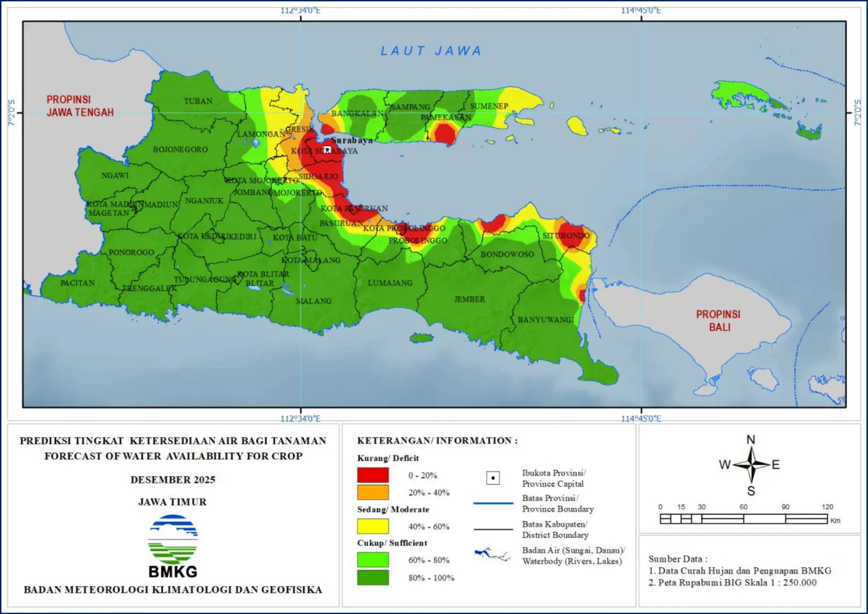This screenshot has width=868, height=614.
Task: Click the PROPINSI BALI label
Action: click(x=718, y=321)
